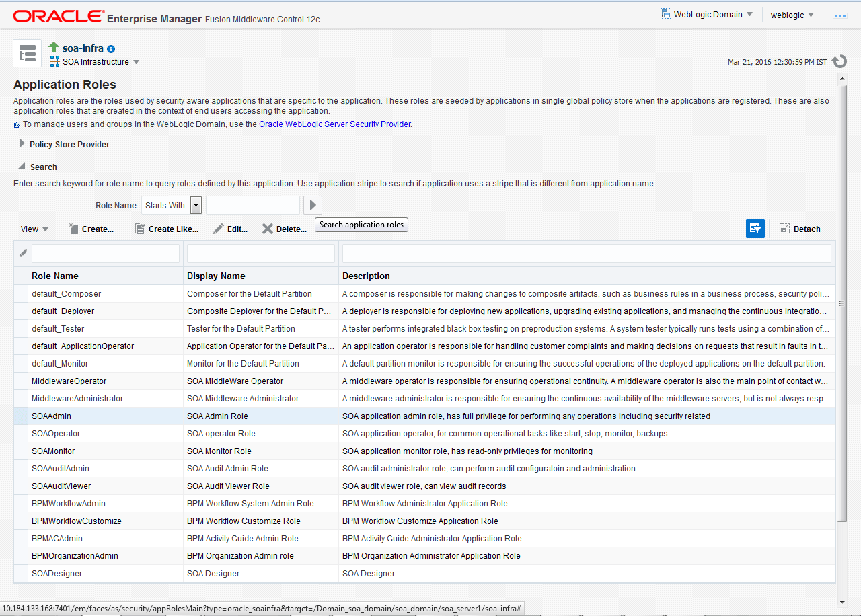The width and height of the screenshot is (861, 616).
Task: Select the SOADesigner role row
Action: tap(424, 574)
